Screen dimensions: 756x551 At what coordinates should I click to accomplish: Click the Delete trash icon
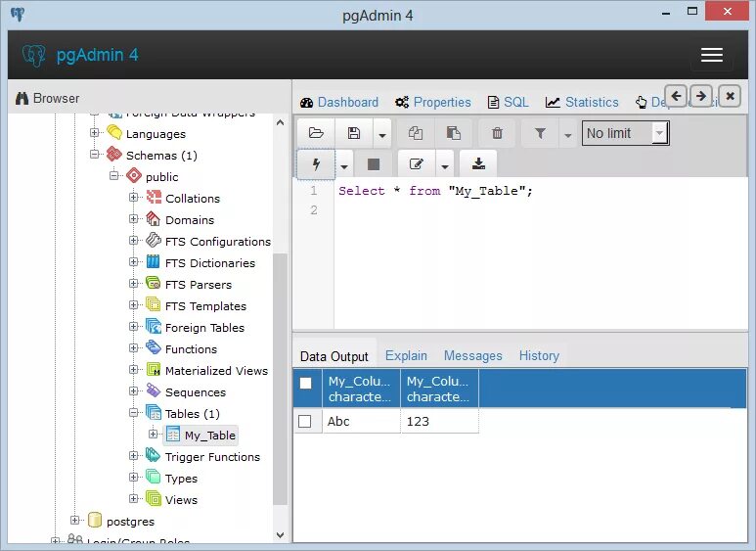(497, 133)
